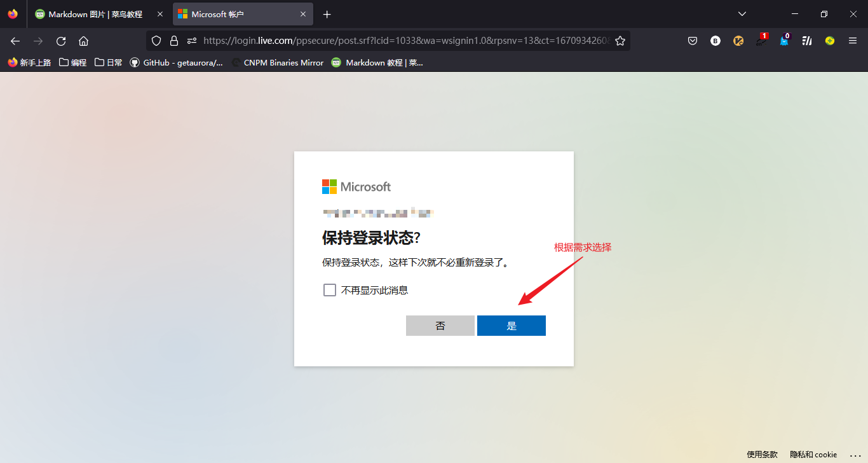Open the CNPM Binaries Mirror bookmark
The height and width of the screenshot is (463, 868).
point(278,62)
